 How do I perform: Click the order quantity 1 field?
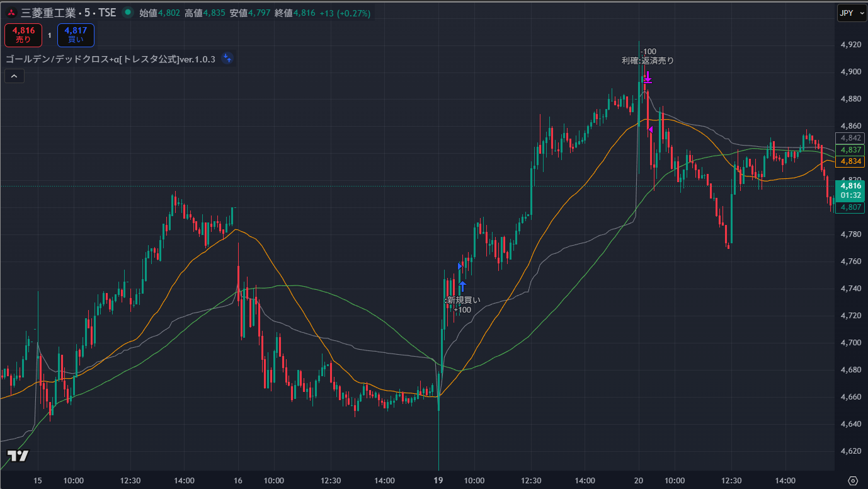tap(49, 35)
